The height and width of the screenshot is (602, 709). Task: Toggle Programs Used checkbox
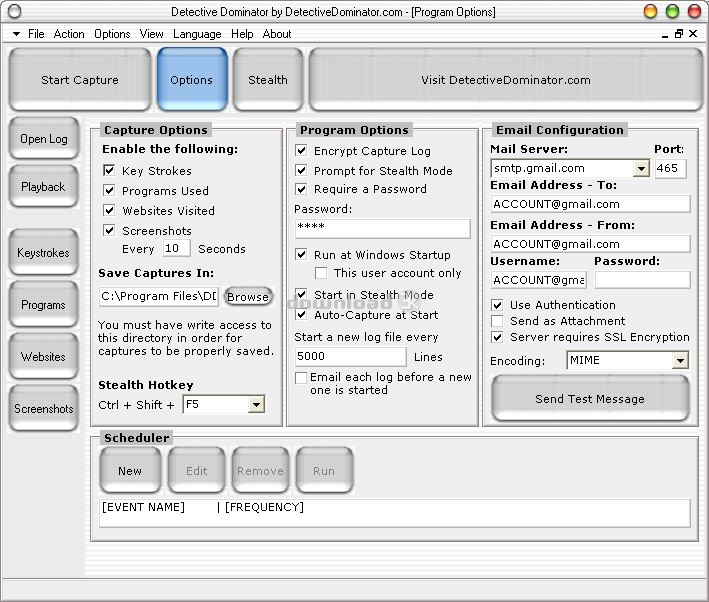tap(109, 190)
